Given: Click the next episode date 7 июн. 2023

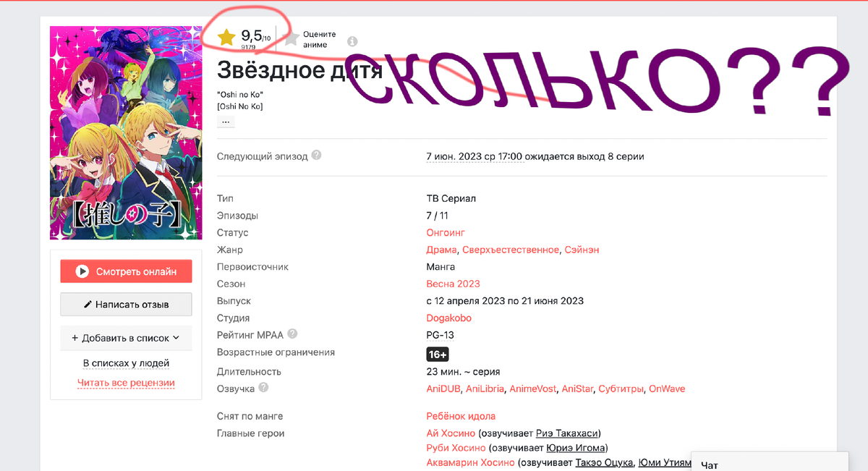Looking at the screenshot, I should (474, 156).
